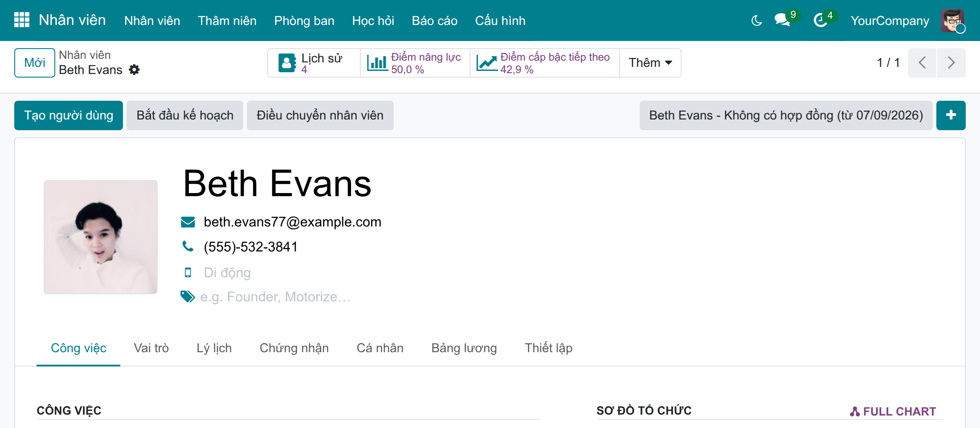Viewport: 980px width, 428px height.
Task: Open Beth Evans contract status button
Action: coord(786,115)
